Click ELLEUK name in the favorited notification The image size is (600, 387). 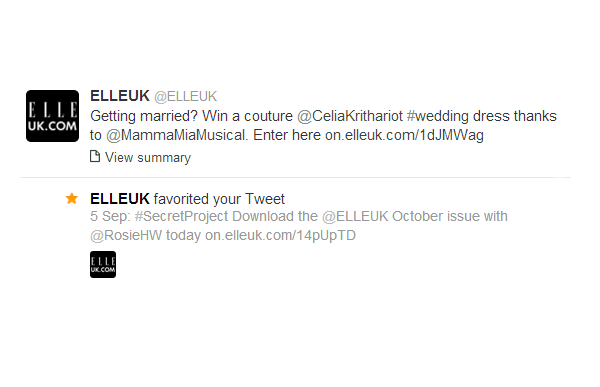point(120,199)
